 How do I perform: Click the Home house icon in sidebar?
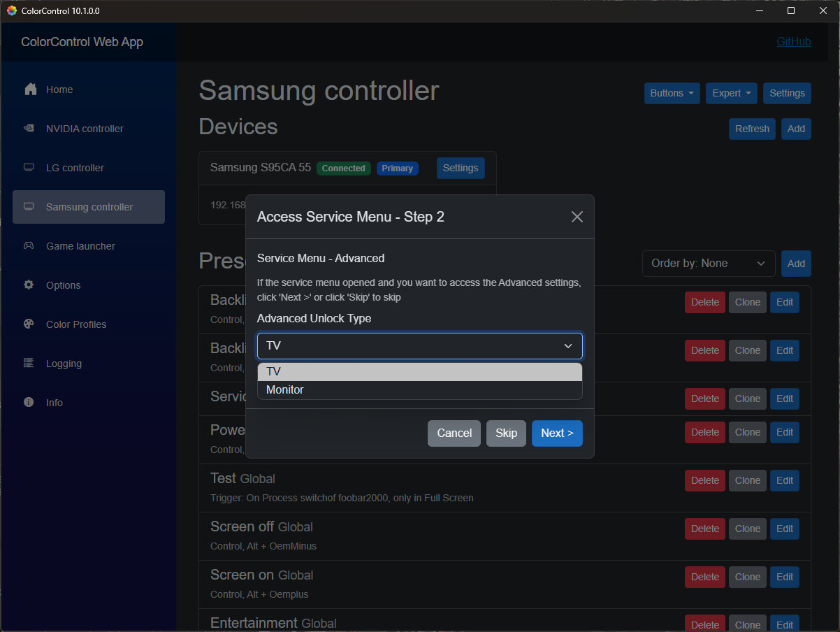coord(30,89)
